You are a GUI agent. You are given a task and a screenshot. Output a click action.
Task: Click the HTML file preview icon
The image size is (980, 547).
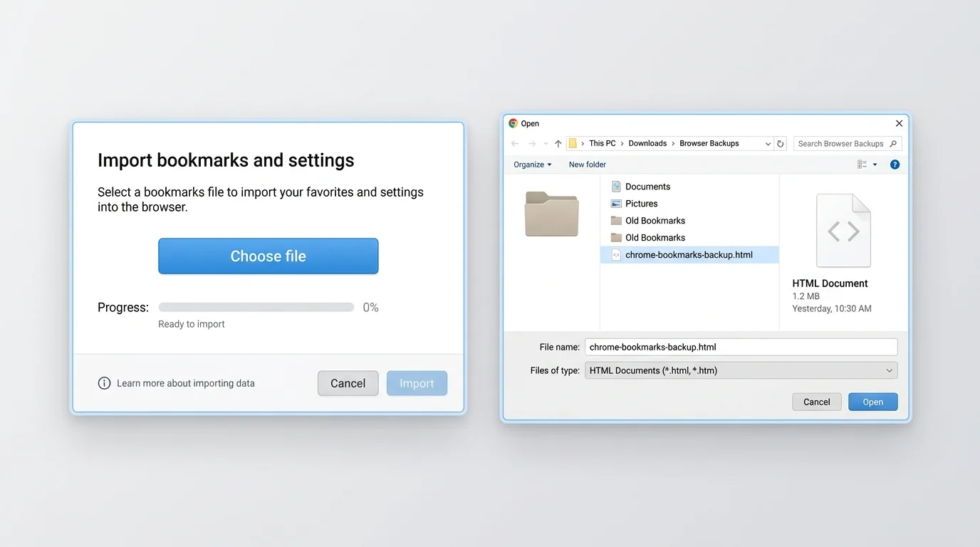click(x=843, y=231)
